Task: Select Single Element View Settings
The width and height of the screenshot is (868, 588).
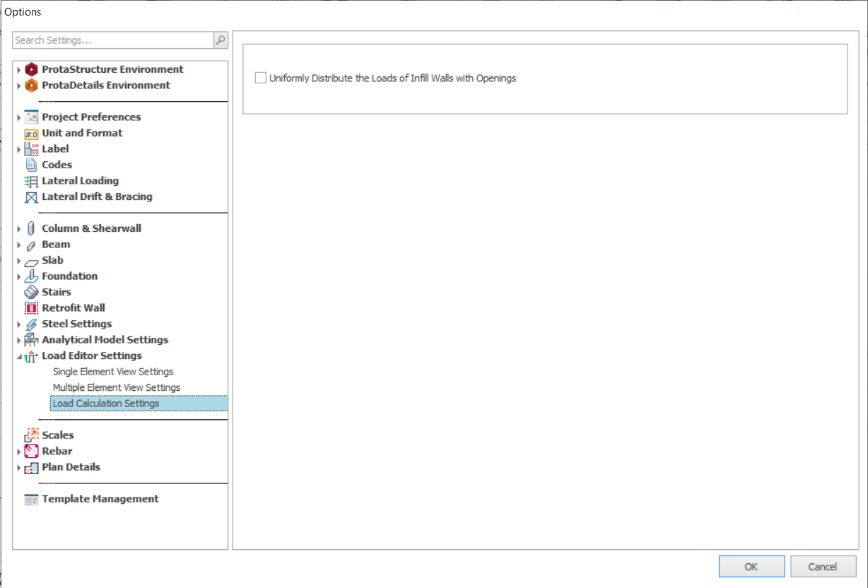Action: pyautogui.click(x=112, y=372)
